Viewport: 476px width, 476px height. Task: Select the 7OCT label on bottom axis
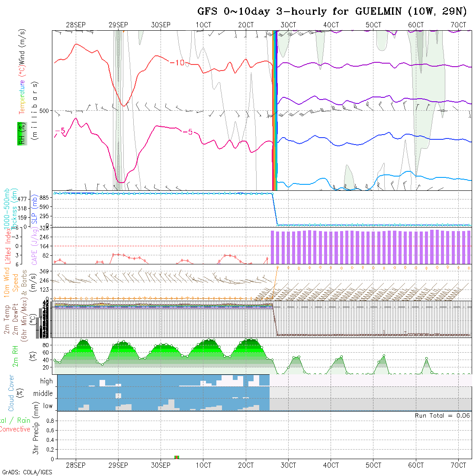point(458,465)
